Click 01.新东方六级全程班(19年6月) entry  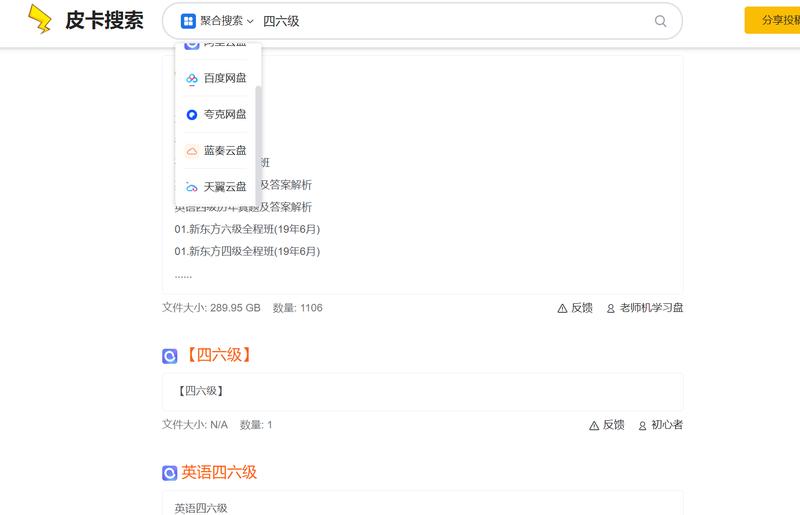(x=247, y=229)
